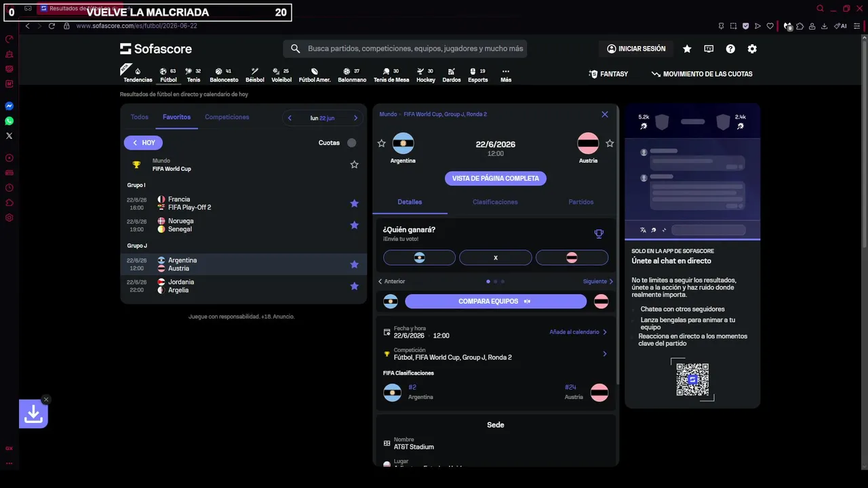Switch to the Partidos tab

pyautogui.click(x=581, y=202)
